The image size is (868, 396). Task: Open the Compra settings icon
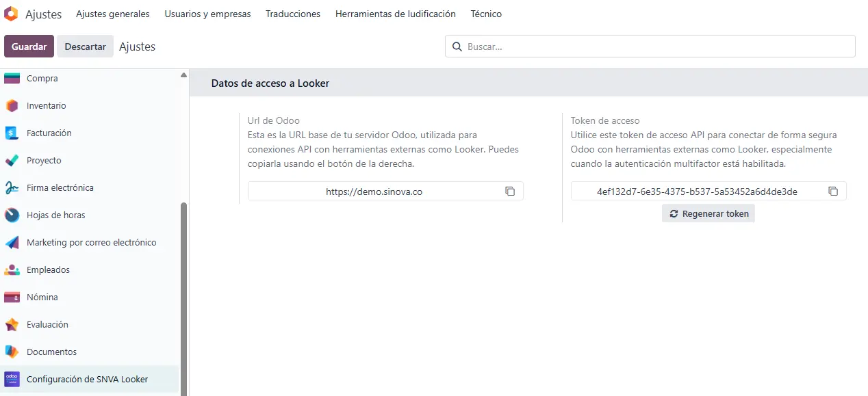coord(12,79)
